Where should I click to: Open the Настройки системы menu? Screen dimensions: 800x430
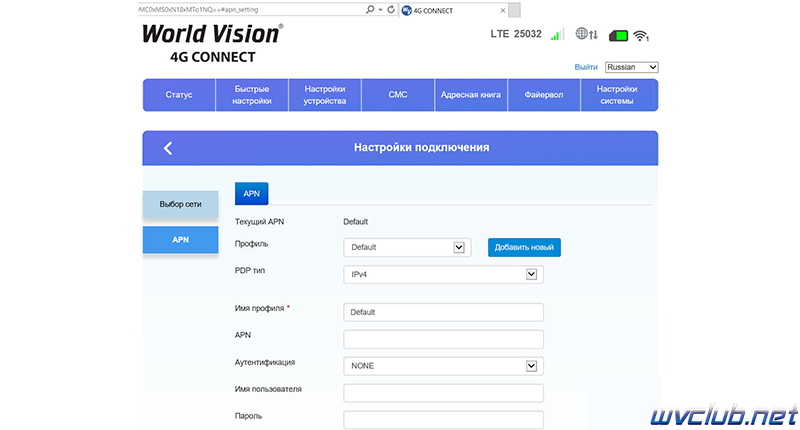point(619,95)
